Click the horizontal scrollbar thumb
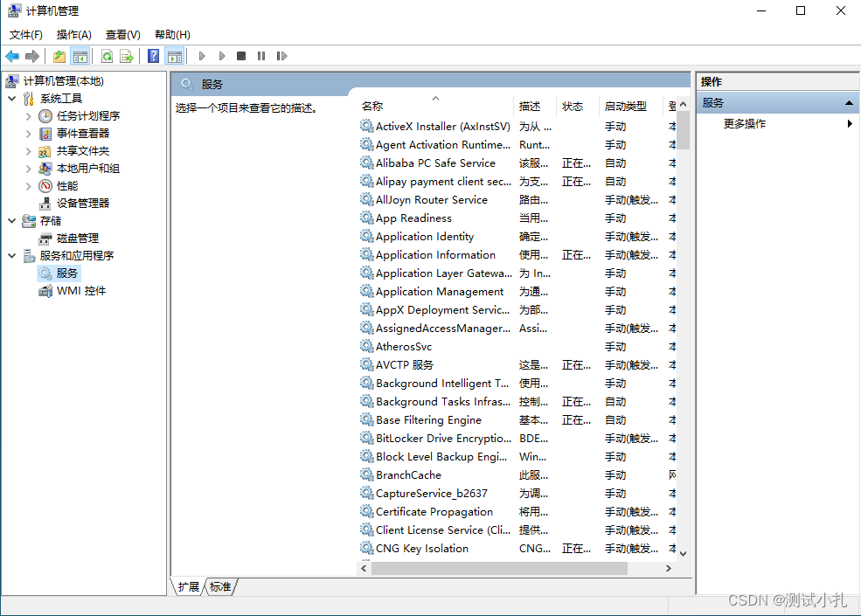This screenshot has width=861, height=616. click(499, 568)
